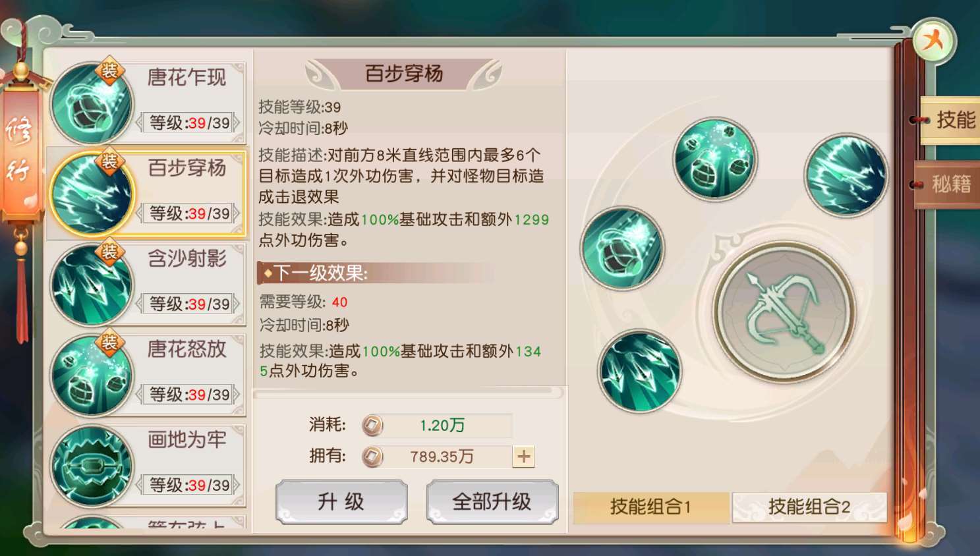Select the 百步穿杨 skill icon in the list

92,194
